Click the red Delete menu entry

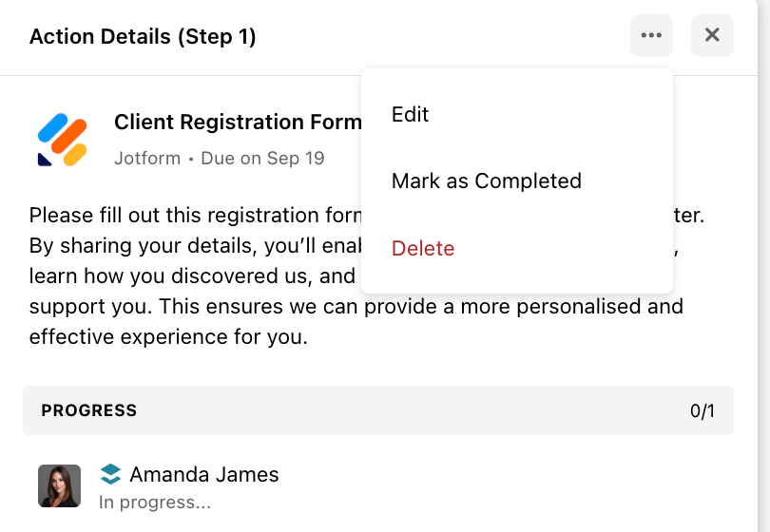423,248
